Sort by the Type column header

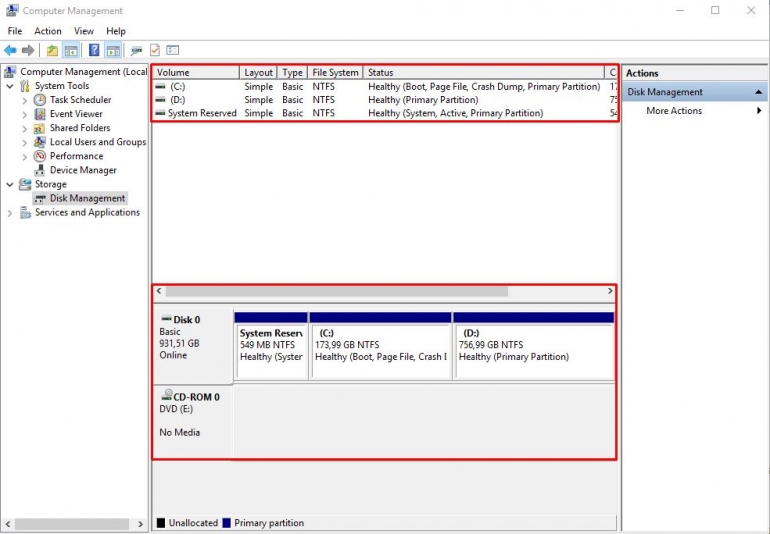click(x=293, y=72)
